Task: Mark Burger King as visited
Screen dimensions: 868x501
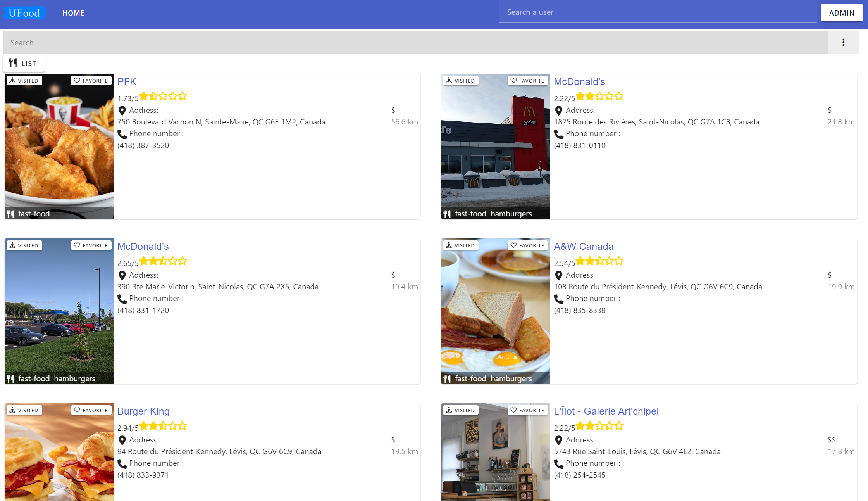Action: 24,410
